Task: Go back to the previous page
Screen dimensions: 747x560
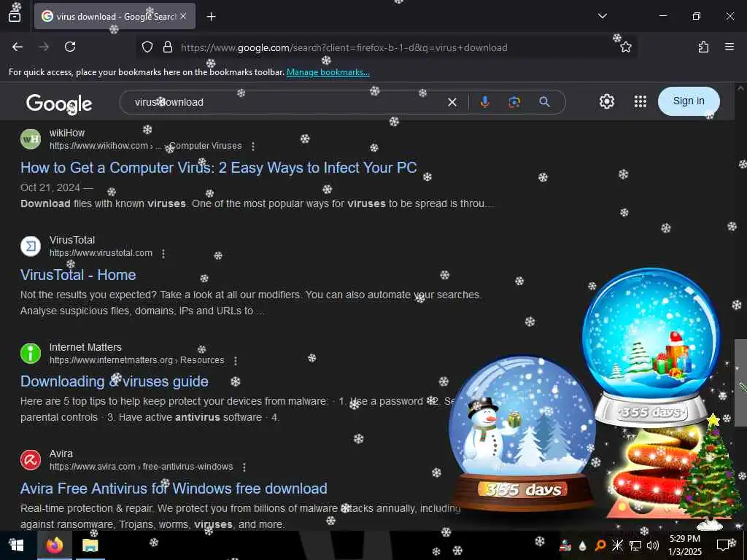Action: (x=18, y=47)
